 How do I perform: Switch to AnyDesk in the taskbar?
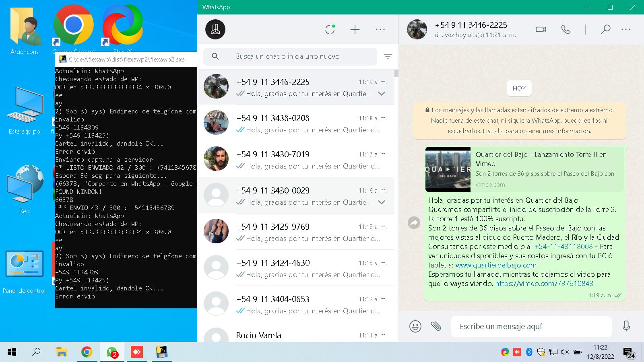137,352
